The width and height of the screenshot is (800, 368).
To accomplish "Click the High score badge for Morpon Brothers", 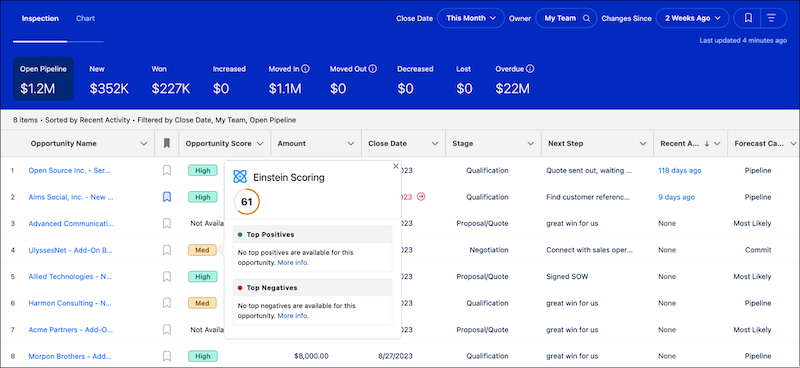I will [x=203, y=356].
